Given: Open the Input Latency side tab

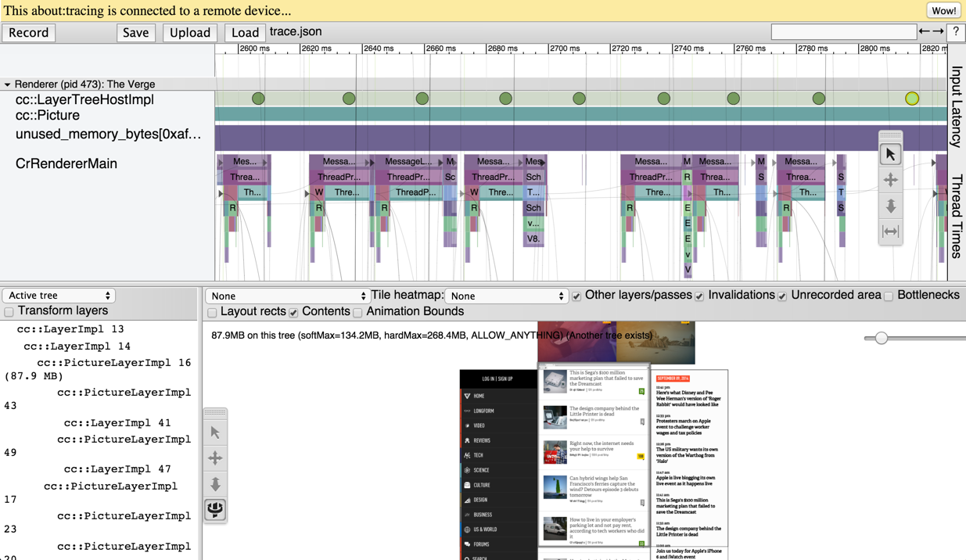Looking at the screenshot, I should point(957,106).
